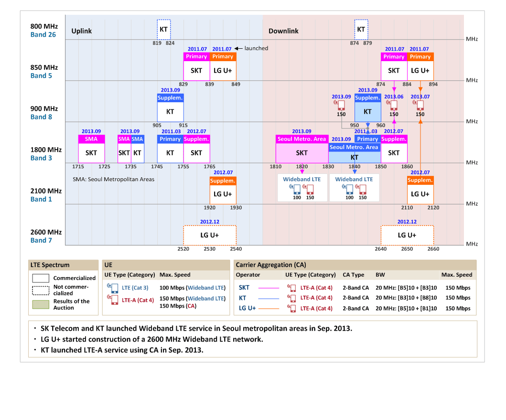Click the phone icon in the LG U+ carrier aggregation row
The width and height of the screenshot is (506, 420).
(292, 308)
